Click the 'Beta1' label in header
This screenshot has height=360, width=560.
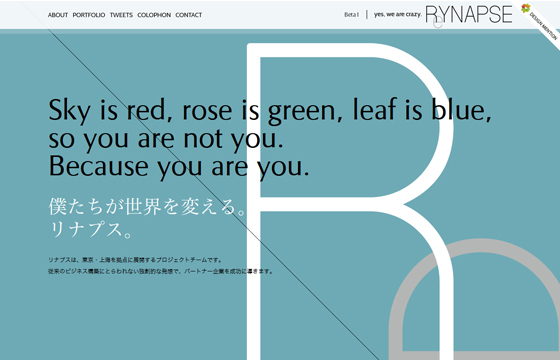(352, 15)
